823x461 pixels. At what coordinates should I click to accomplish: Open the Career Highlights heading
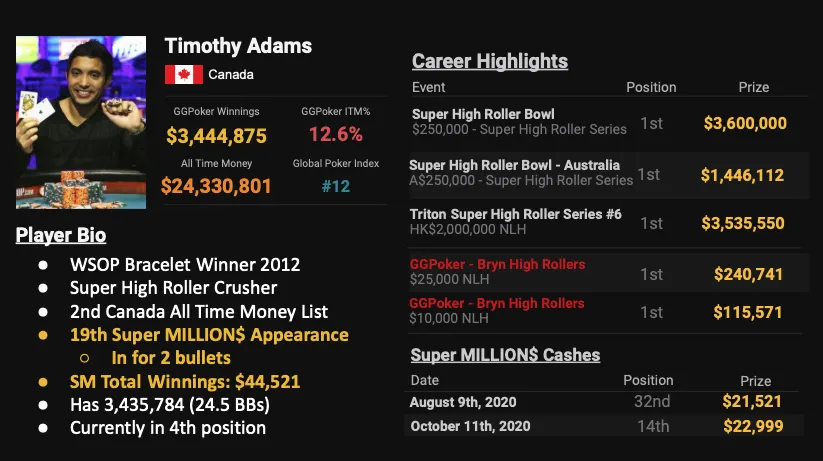[490, 61]
